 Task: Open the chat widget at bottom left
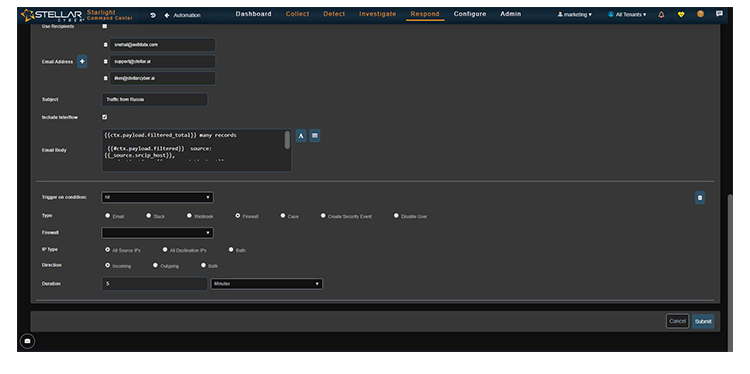27,341
